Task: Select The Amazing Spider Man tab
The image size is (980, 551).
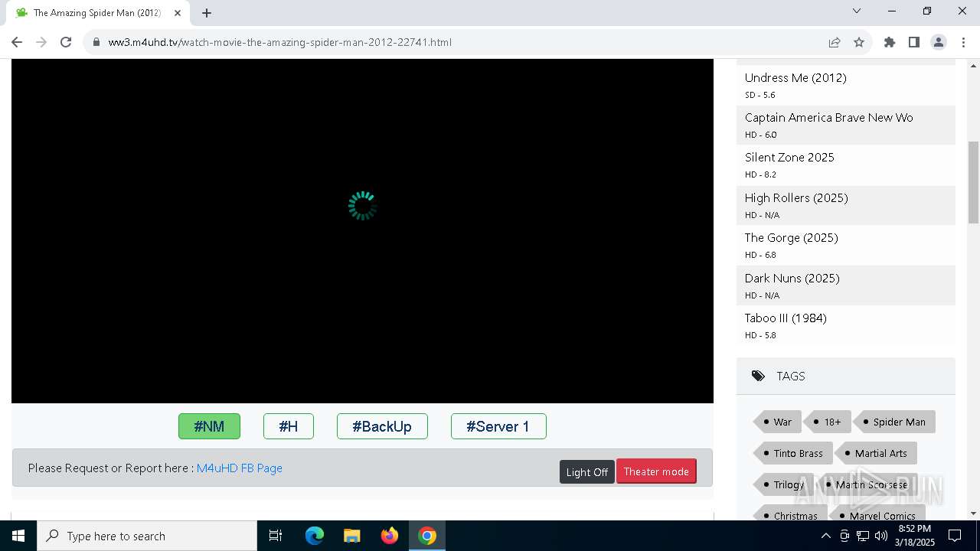Action: coord(96,13)
